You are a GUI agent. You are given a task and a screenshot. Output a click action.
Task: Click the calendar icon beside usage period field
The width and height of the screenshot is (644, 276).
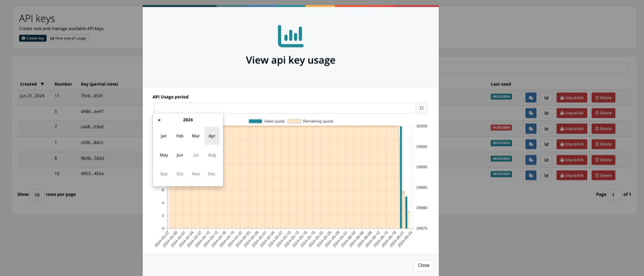point(422,108)
